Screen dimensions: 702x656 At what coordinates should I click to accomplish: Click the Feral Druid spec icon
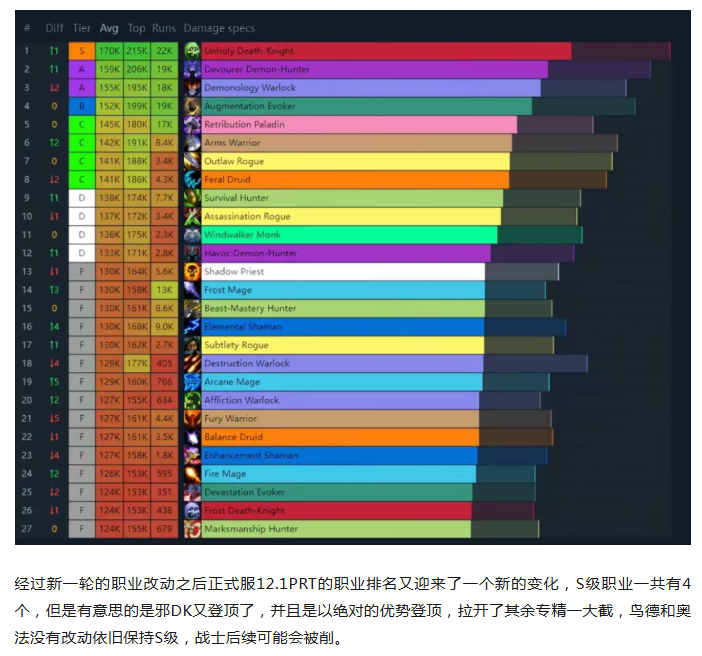[193, 180]
